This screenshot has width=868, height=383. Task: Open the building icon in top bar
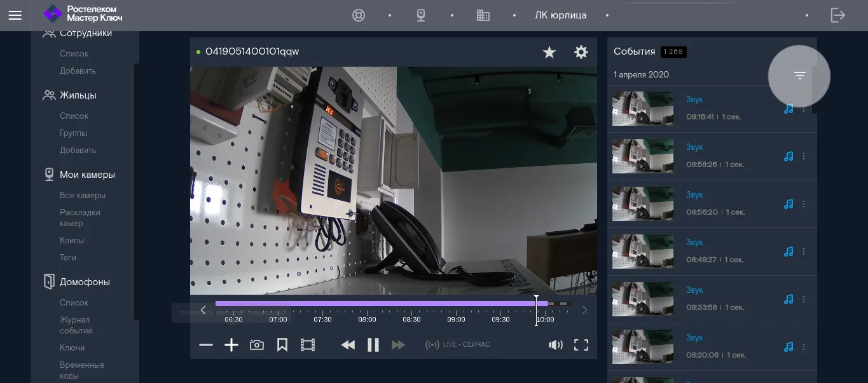pyautogui.click(x=483, y=15)
